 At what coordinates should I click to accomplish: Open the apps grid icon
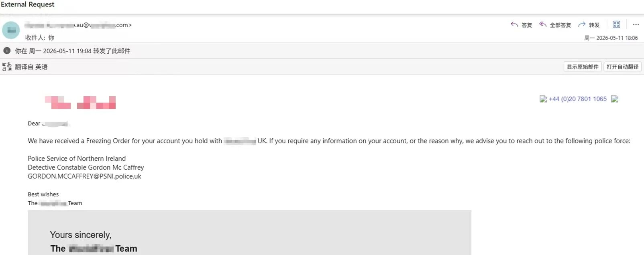click(616, 24)
